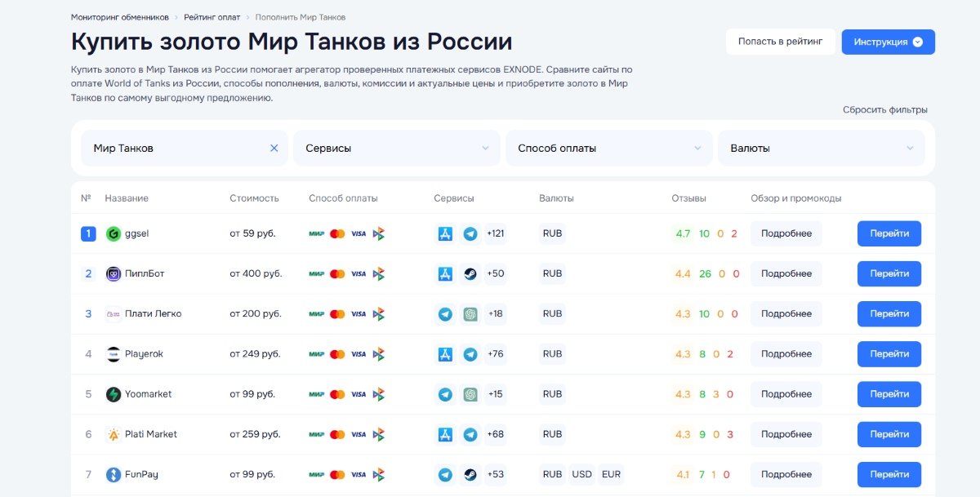The height and width of the screenshot is (497, 980).
Task: Click the Telegram icon in Plati Market row
Action: [x=470, y=434]
